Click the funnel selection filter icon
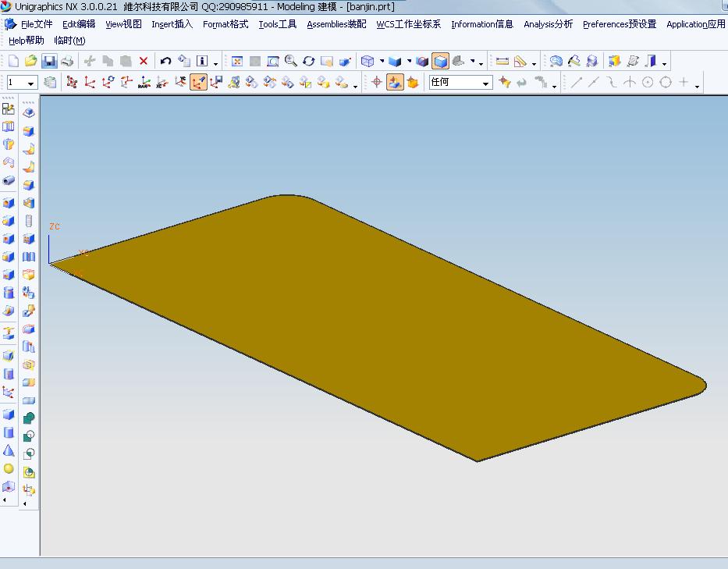728x569 pixels. coord(505,83)
